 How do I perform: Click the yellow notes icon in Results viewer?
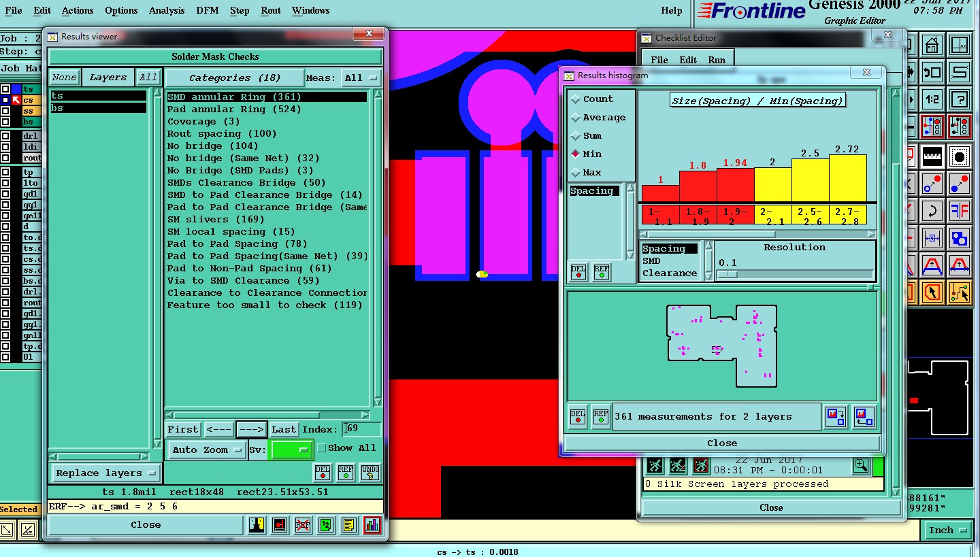(x=349, y=525)
